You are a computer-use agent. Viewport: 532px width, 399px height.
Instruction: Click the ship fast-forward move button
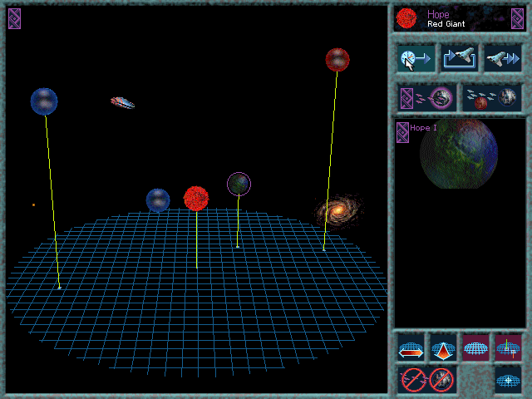502,59
